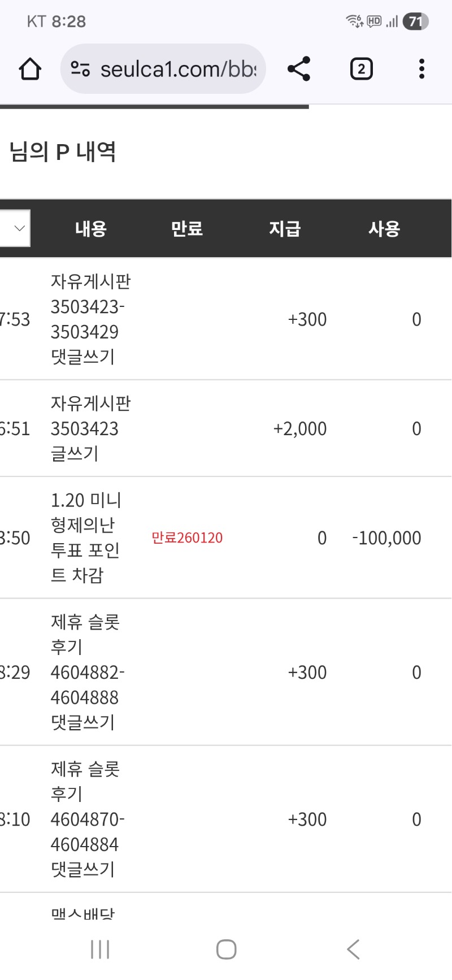The height and width of the screenshot is (980, 452).
Task: Tap the 만료 column header
Action: [187, 229]
